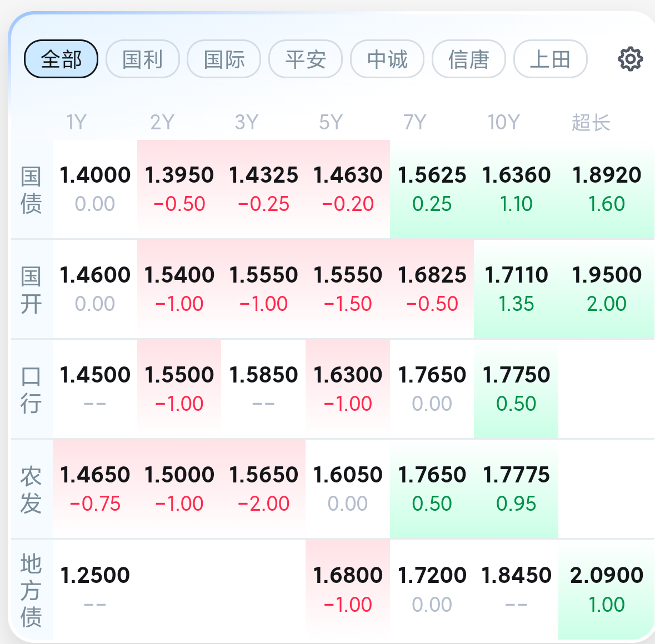Open the settings gear icon
Viewport: 655px width, 644px height.
[x=630, y=59]
